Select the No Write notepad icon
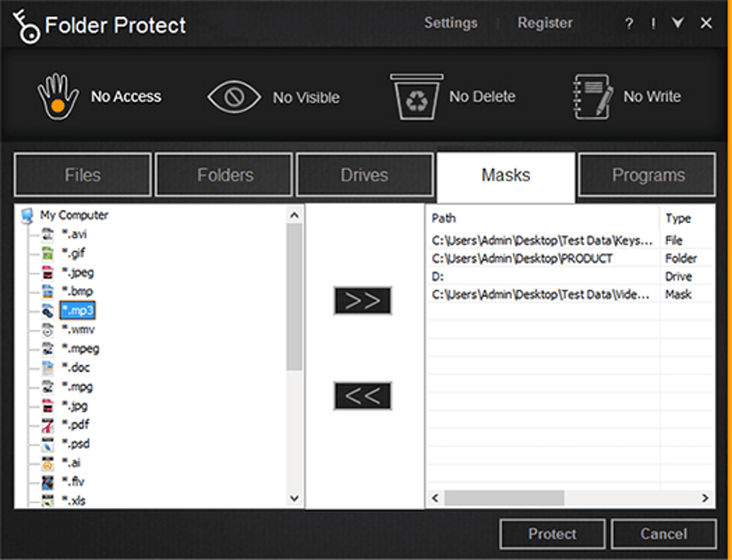The width and height of the screenshot is (732, 560). click(x=593, y=97)
